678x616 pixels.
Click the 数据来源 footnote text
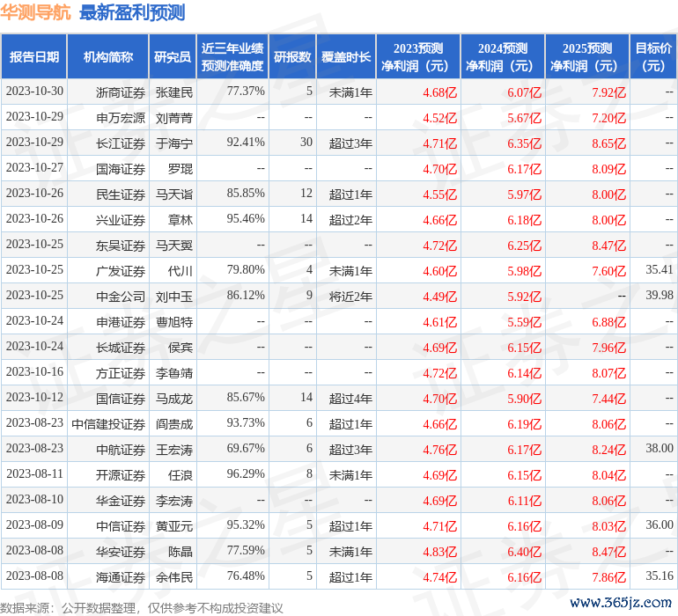coord(142,608)
